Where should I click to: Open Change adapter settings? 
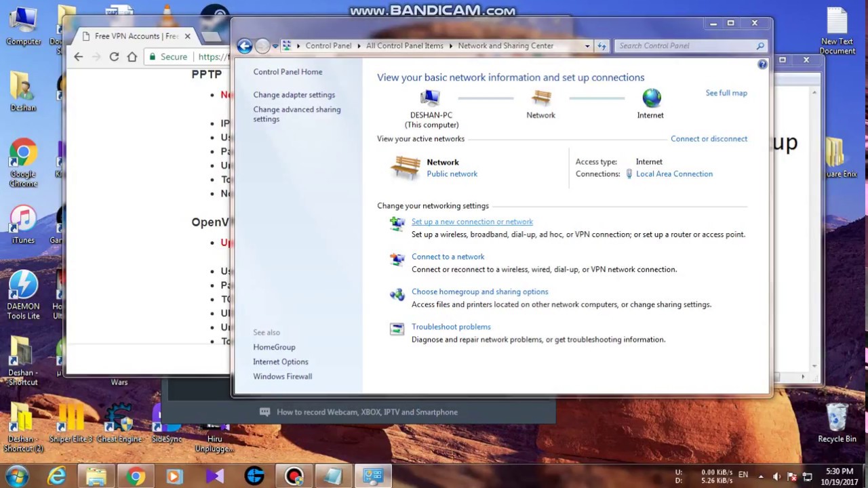[x=294, y=95]
